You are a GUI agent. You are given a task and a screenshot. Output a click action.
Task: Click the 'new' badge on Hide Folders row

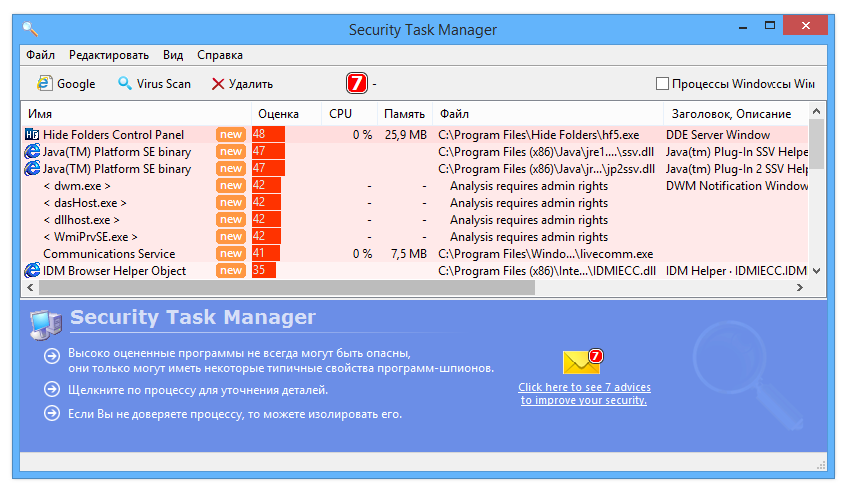pos(231,135)
